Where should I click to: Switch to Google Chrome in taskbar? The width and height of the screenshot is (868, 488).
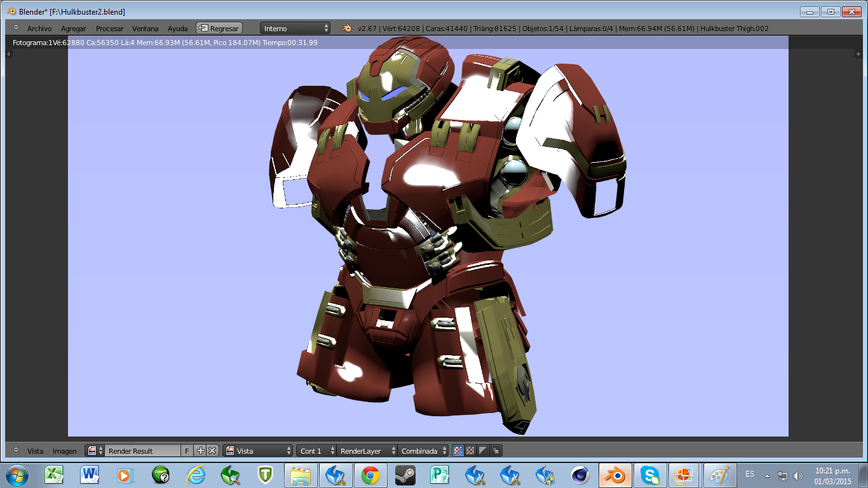(370, 475)
